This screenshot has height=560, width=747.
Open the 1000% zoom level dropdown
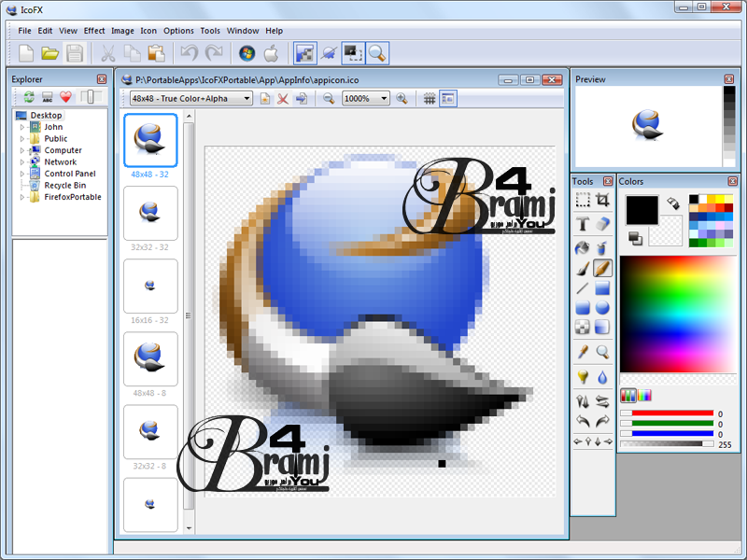click(366, 99)
